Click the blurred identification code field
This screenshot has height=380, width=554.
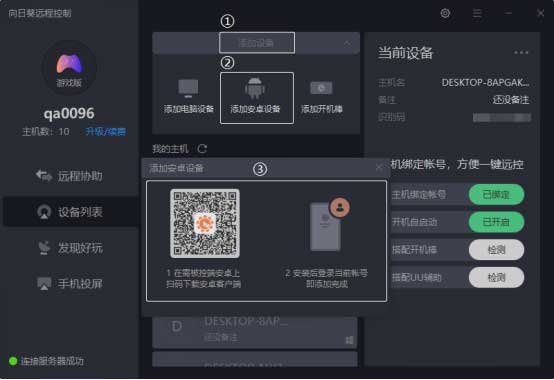(502, 117)
